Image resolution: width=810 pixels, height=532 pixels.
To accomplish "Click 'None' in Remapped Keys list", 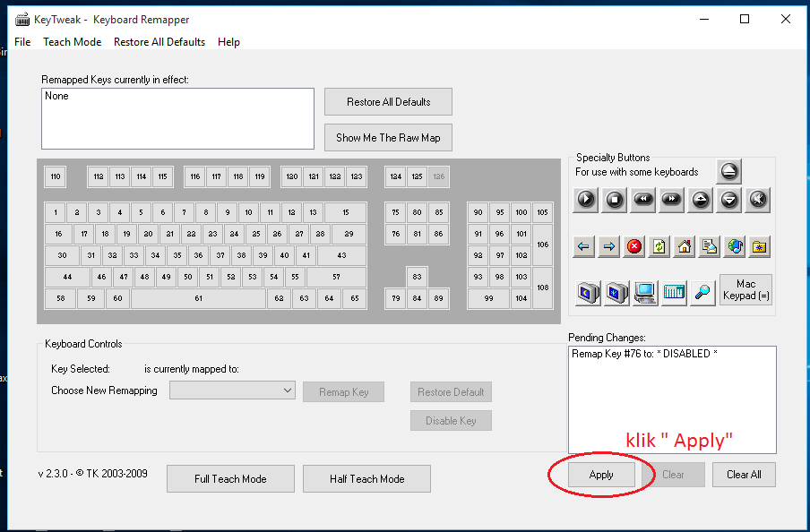I will pyautogui.click(x=56, y=96).
